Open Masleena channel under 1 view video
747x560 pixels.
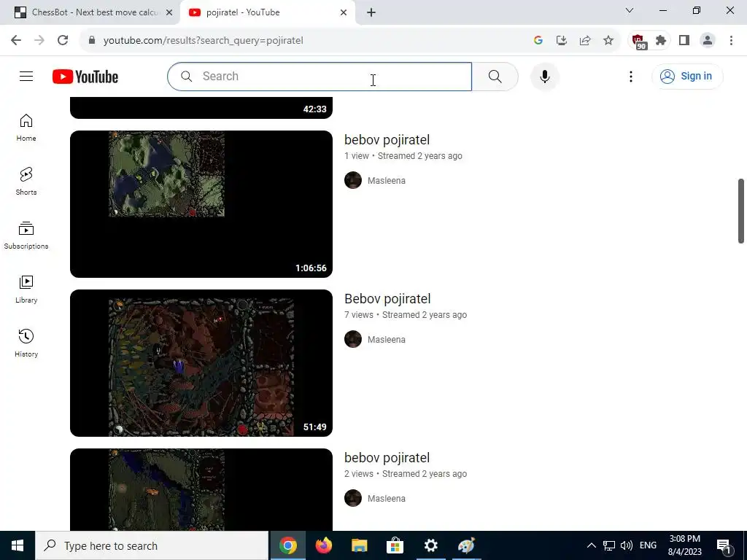[x=387, y=181]
